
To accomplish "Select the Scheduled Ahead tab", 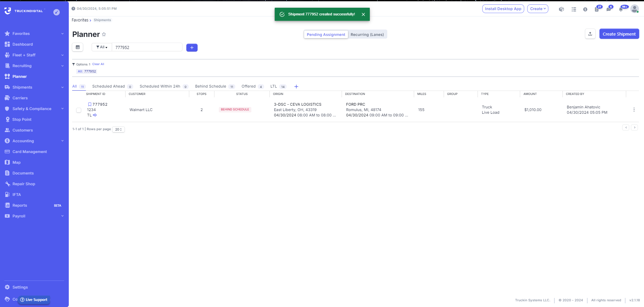I will [112, 87].
